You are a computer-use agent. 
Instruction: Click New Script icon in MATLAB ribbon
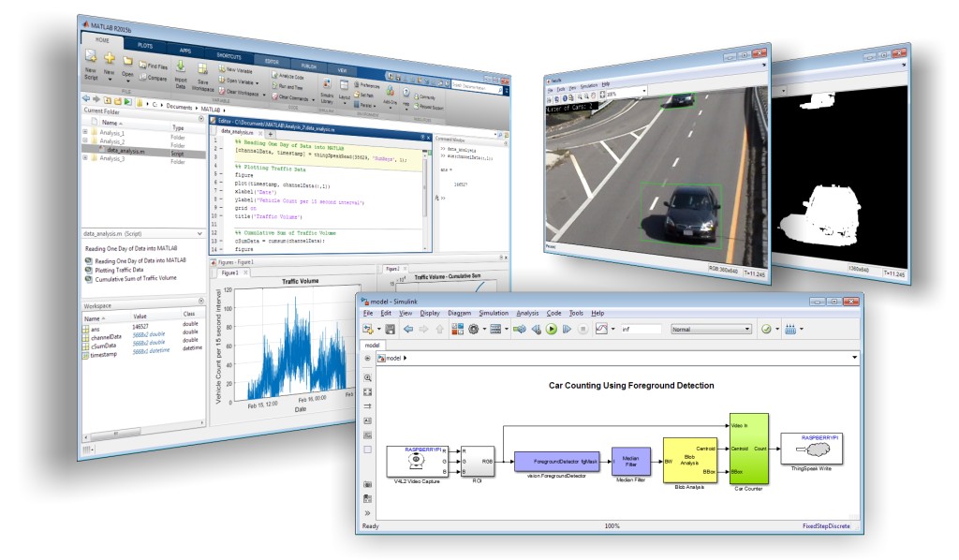click(x=91, y=57)
